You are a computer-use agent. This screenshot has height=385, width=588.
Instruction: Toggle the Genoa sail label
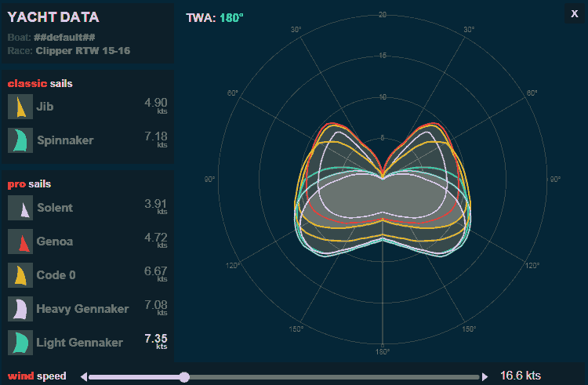click(54, 242)
